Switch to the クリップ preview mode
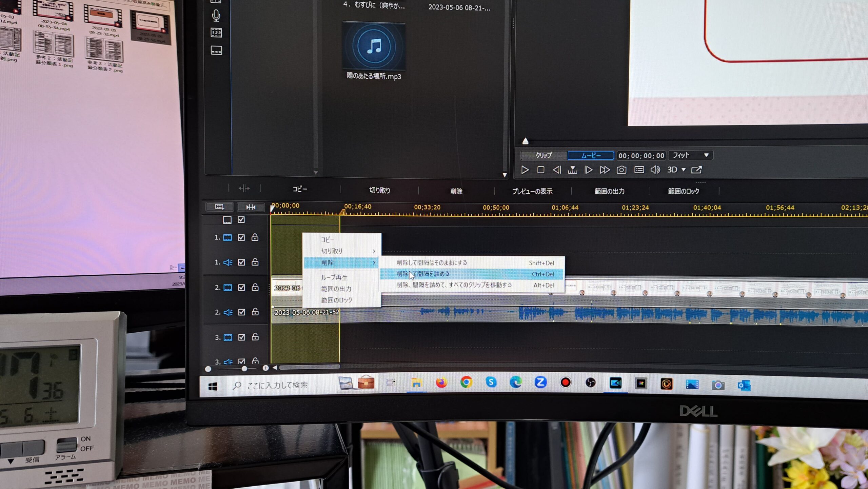The image size is (868, 489). coord(544,155)
